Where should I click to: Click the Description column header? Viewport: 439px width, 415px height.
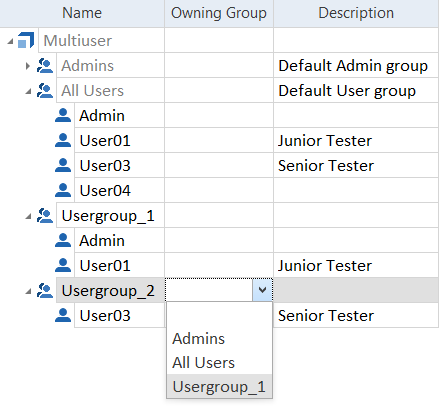pyautogui.click(x=356, y=13)
